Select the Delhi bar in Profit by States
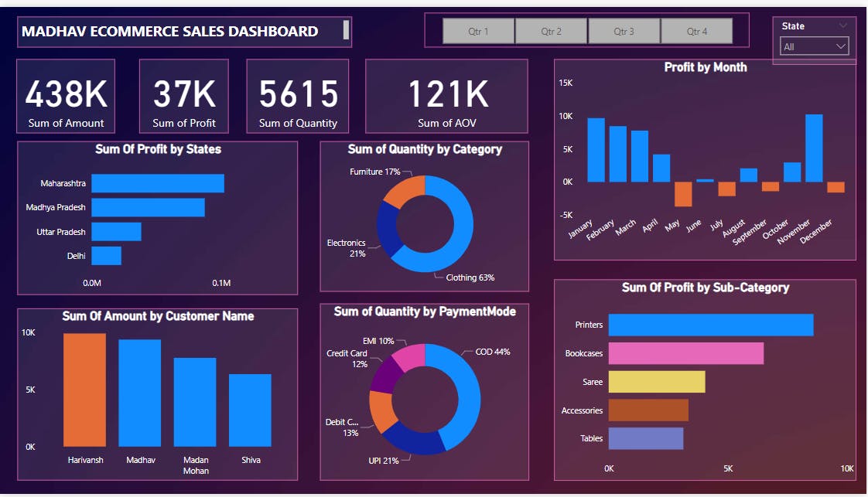Viewport: 868px width, 497px height. click(107, 255)
